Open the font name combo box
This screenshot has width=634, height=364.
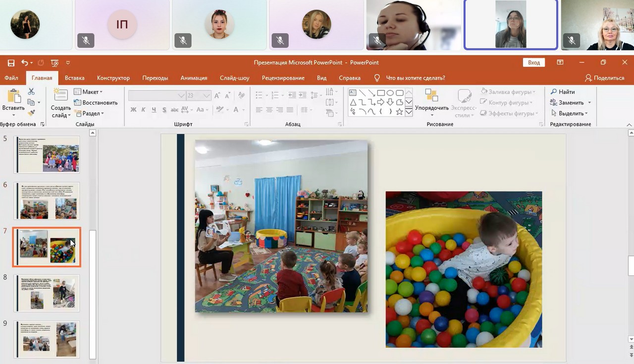157,96
